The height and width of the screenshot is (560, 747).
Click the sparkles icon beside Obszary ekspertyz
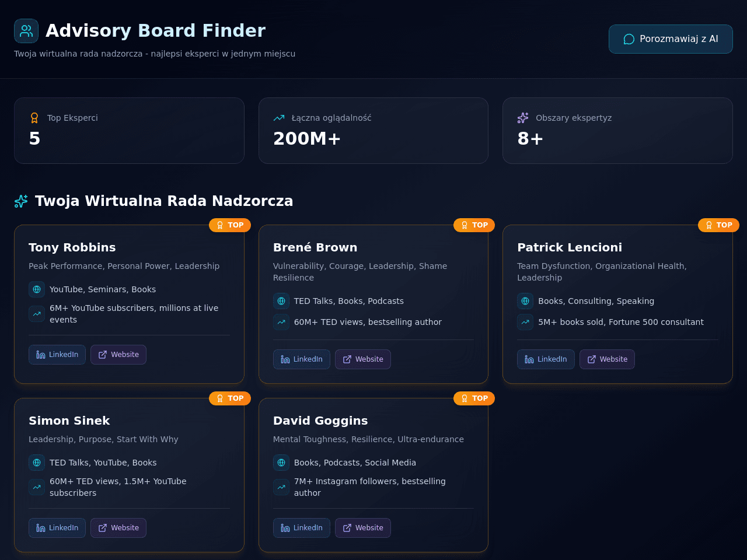click(x=523, y=118)
